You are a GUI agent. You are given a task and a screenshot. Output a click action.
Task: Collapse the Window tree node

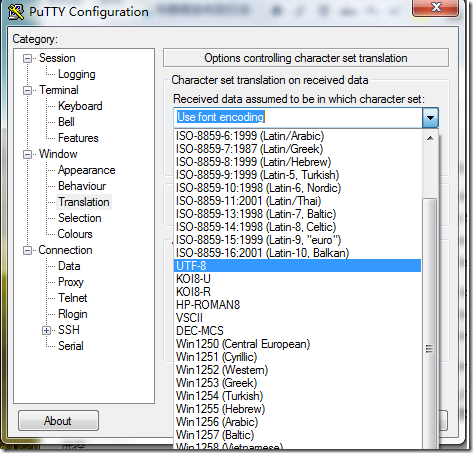pyautogui.click(x=27, y=155)
